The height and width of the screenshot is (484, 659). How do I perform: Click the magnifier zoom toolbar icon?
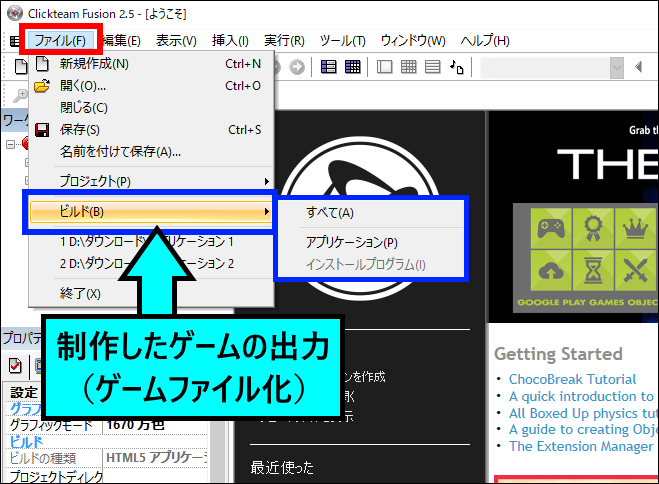pyautogui.click(x=20, y=95)
